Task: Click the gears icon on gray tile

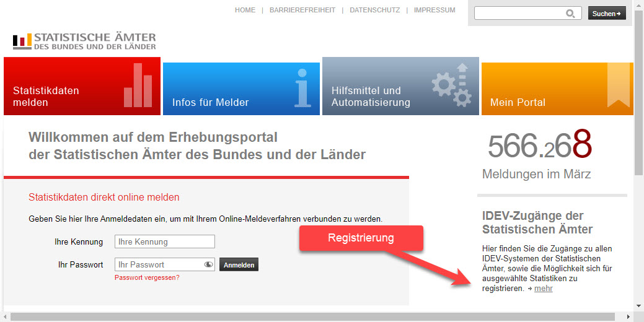Action: tap(451, 85)
